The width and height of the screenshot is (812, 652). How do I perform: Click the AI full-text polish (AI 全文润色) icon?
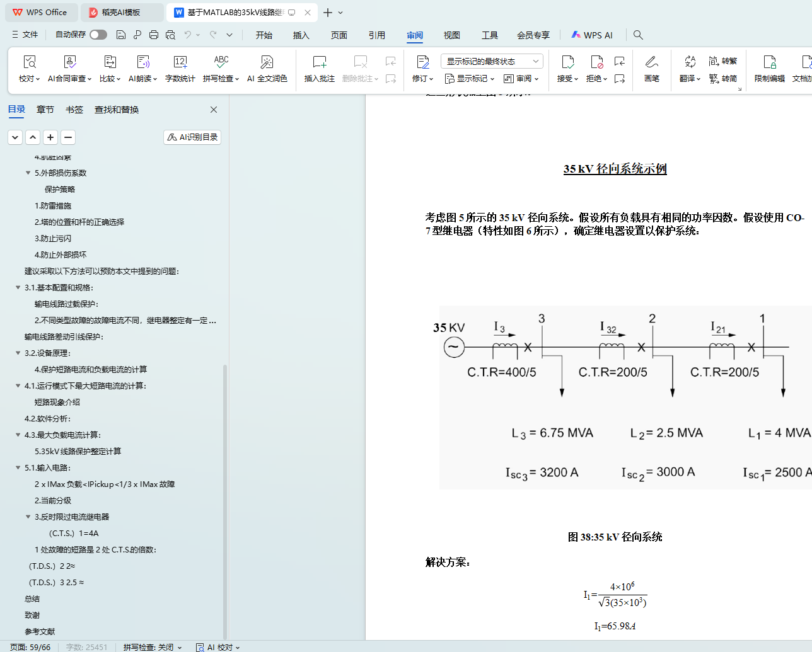(x=267, y=62)
